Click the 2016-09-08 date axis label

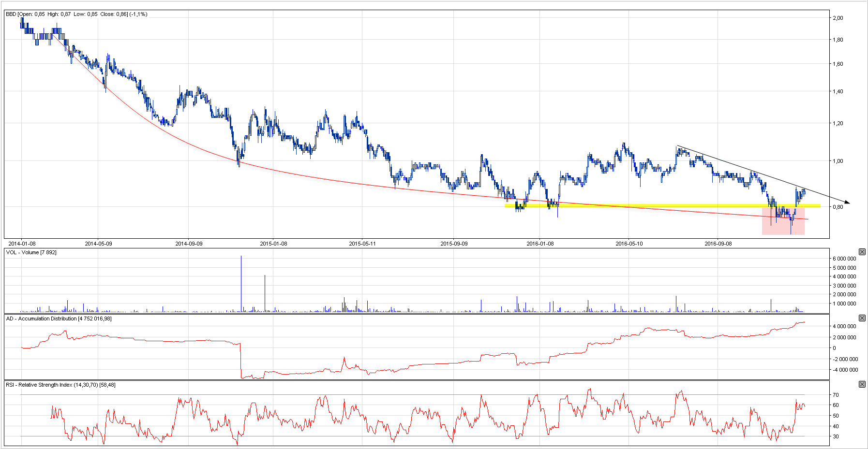click(718, 244)
